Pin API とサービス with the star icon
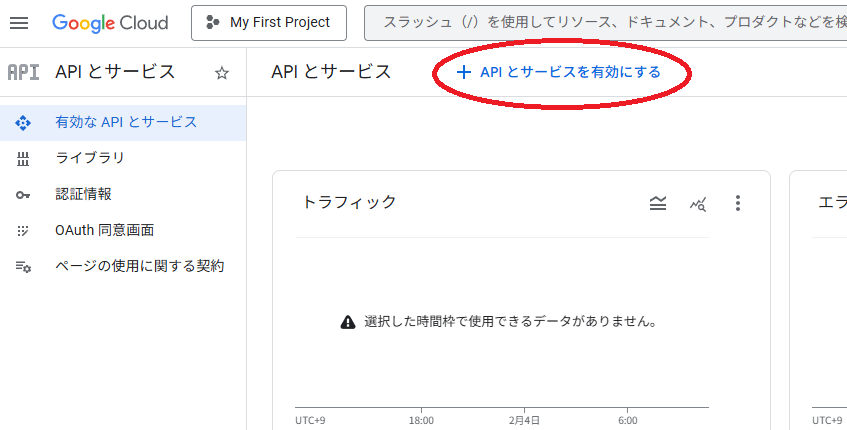 [x=222, y=73]
